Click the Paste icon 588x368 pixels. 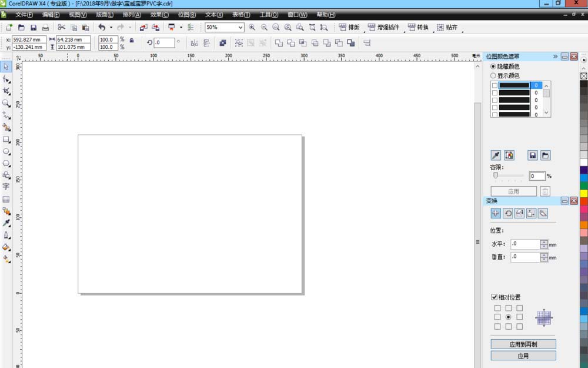85,28
